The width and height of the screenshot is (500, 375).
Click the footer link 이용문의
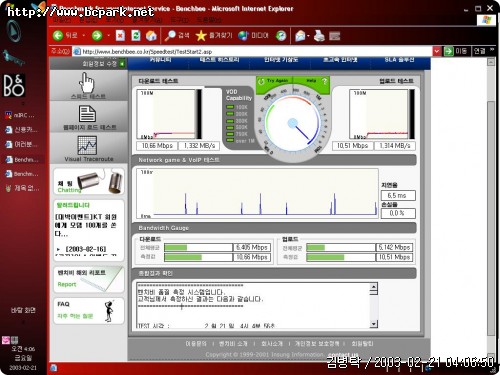[x=196, y=343]
